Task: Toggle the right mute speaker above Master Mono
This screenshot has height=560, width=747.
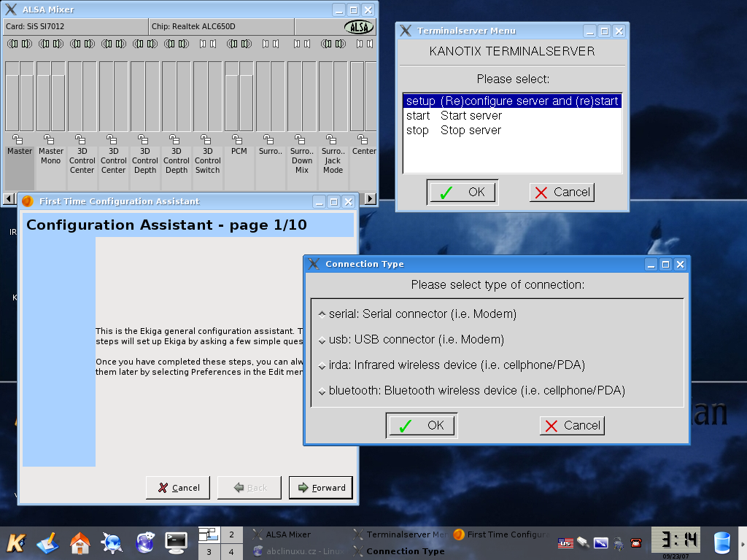Action: [x=58, y=44]
